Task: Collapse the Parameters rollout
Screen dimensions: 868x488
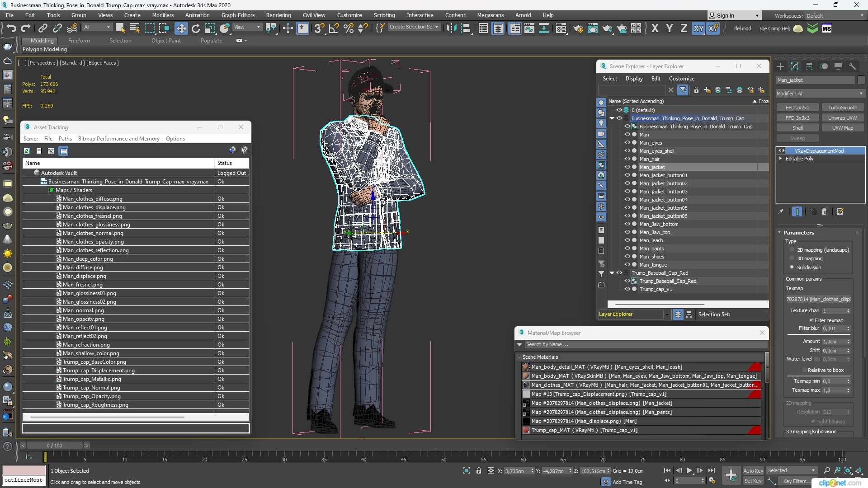Action: 779,233
